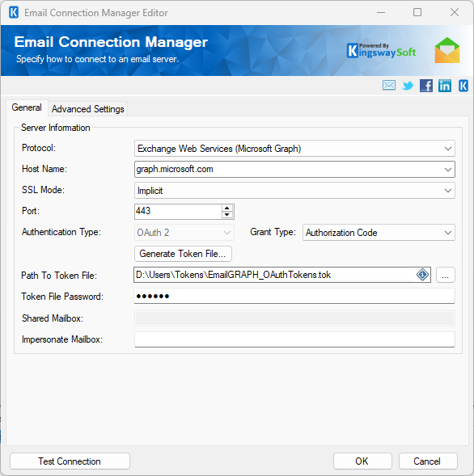Click the disabled Shared Mailbox field
The image size is (474, 476).
tap(294, 318)
